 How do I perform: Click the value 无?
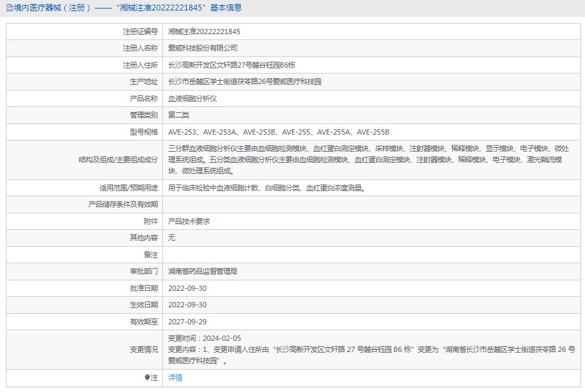tap(172, 238)
